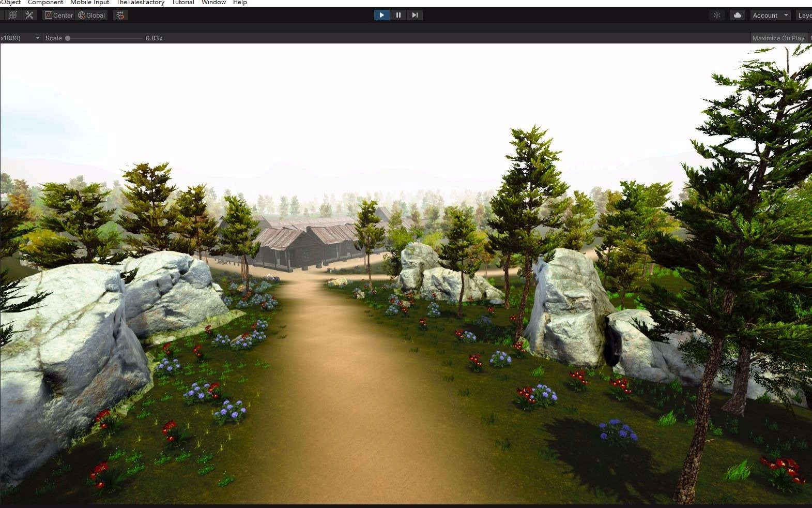
Task: Open the custom editor tools icon
Action: click(29, 15)
